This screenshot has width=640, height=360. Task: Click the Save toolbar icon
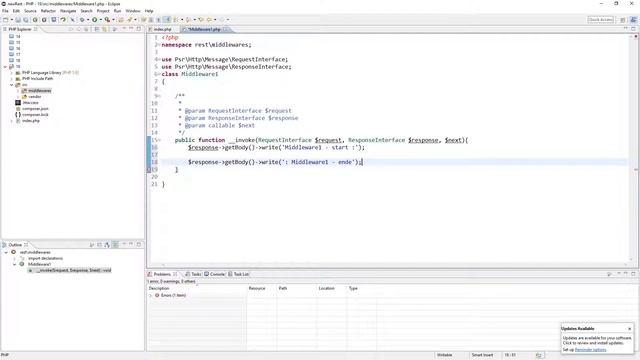pos(18,20)
